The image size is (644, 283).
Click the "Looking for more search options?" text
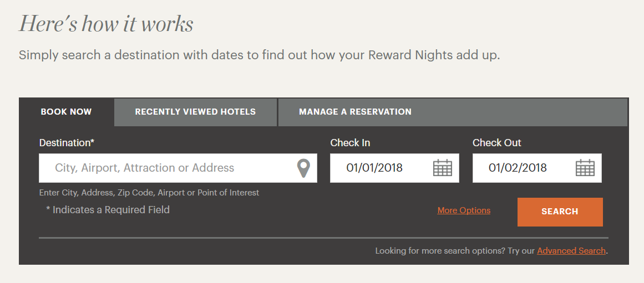455,251
